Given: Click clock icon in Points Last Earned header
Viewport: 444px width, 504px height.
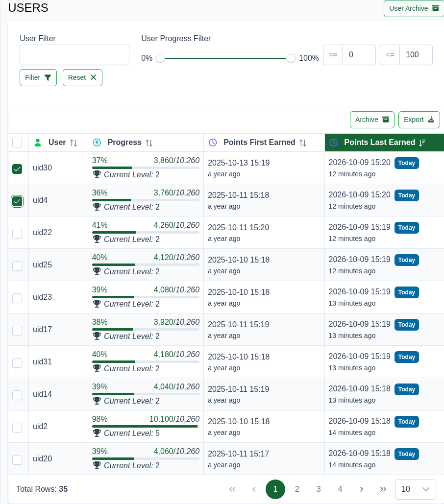Looking at the screenshot, I should point(333,143).
